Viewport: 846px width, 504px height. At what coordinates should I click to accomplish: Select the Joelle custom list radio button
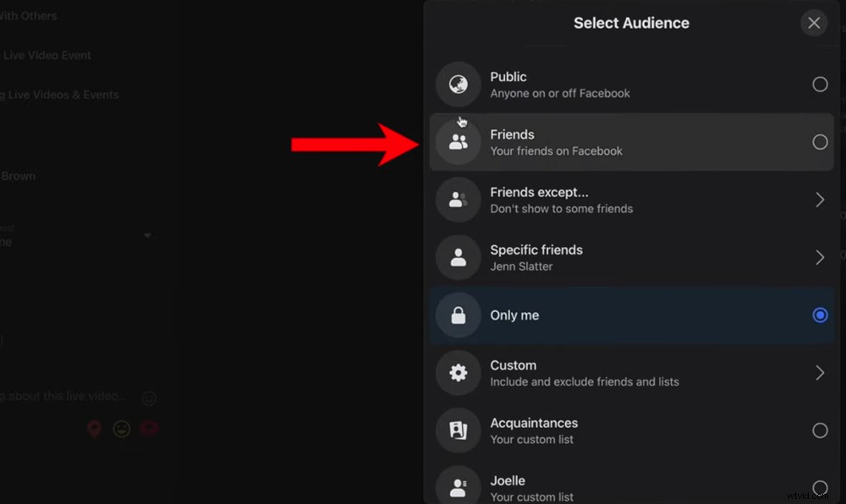(x=819, y=488)
